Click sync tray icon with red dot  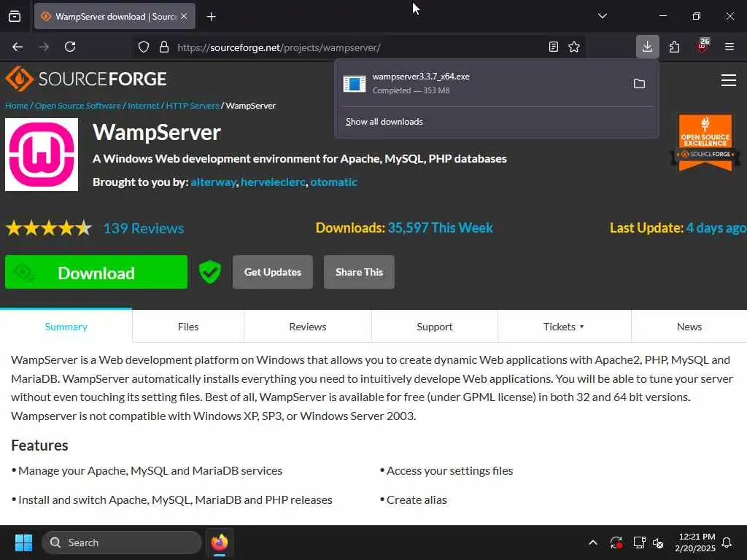616,542
